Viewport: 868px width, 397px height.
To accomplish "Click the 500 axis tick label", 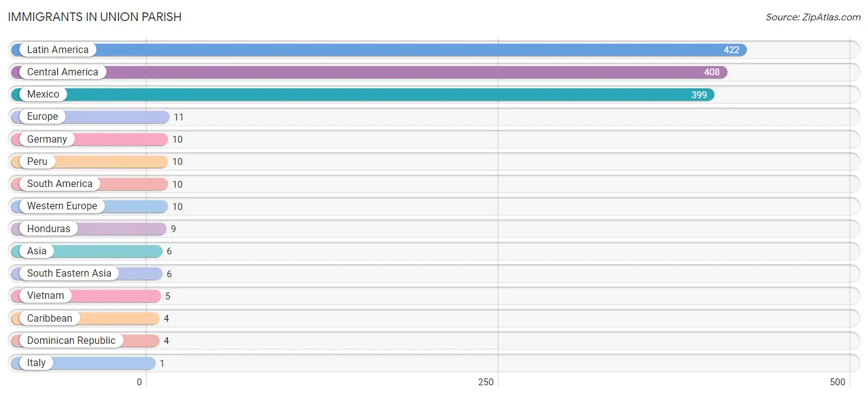I will 838,382.
